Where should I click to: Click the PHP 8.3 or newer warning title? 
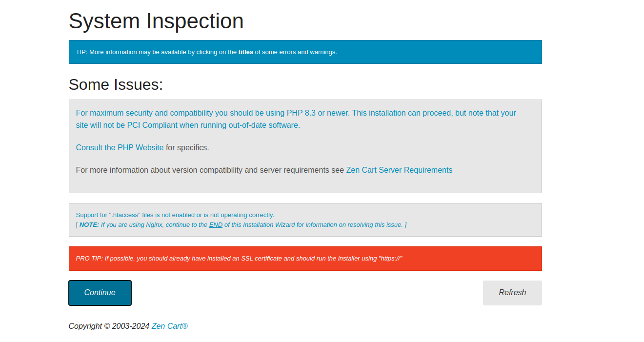point(296,113)
